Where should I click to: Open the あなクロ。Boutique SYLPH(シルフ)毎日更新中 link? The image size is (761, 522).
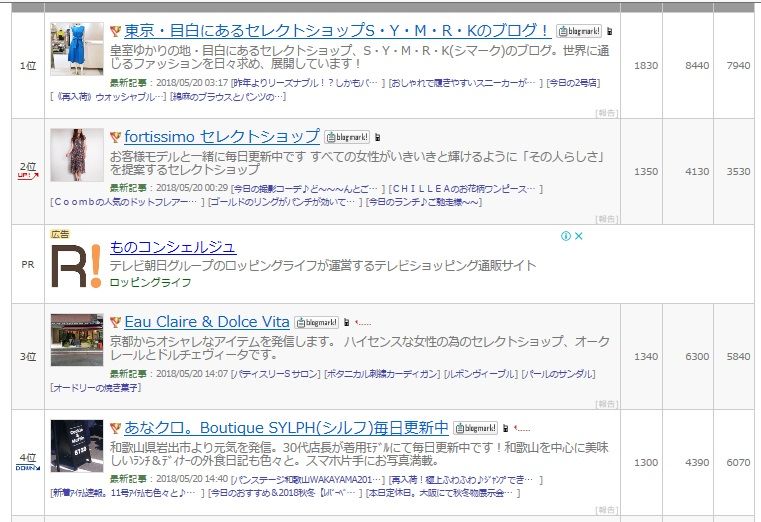(286, 427)
